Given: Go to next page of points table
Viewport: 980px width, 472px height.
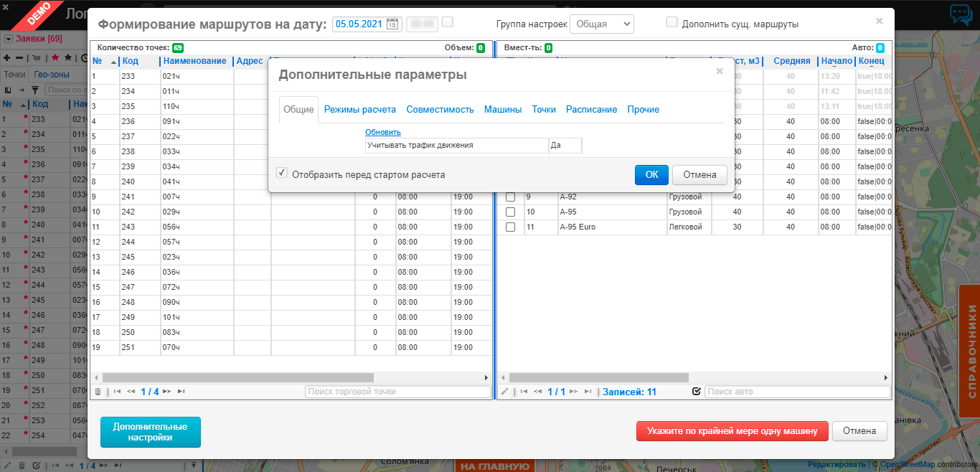Looking at the screenshot, I should point(166,392).
